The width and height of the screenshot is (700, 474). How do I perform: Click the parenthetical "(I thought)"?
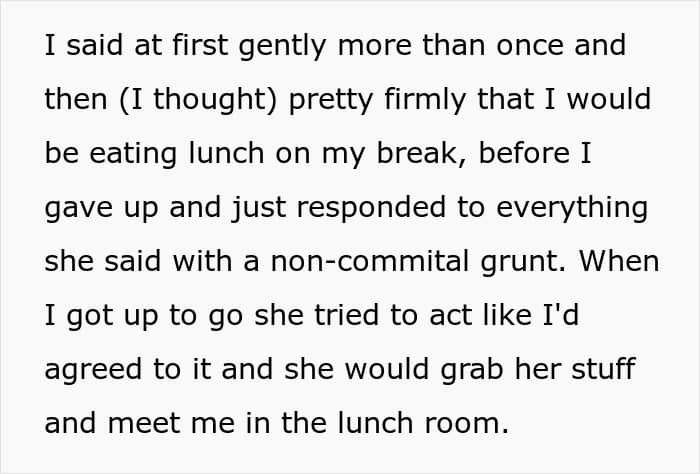pos(199,100)
